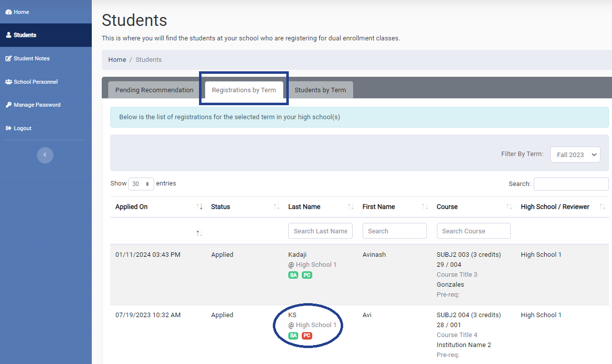612x364 pixels.
Task: Click the section value 29 / 004
Action: (449, 265)
